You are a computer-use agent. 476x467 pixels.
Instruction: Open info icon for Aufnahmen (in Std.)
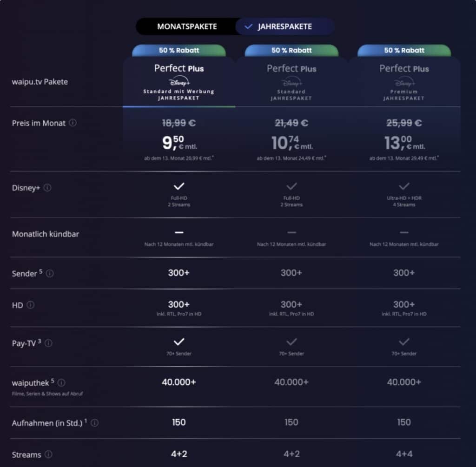pyautogui.click(x=95, y=423)
